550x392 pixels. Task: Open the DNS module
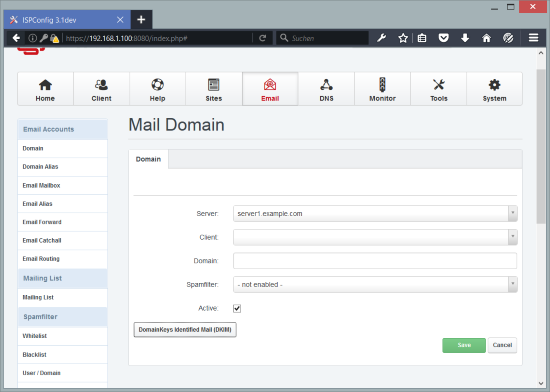tap(326, 89)
